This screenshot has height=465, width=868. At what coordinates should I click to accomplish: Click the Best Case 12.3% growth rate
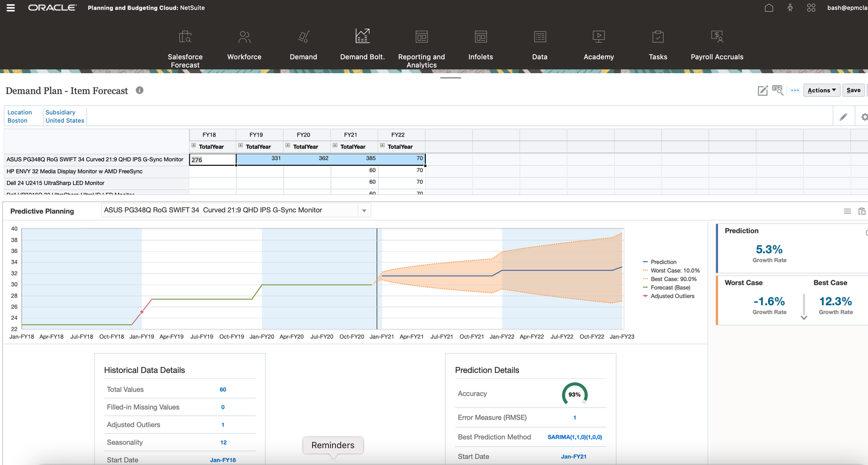(835, 301)
